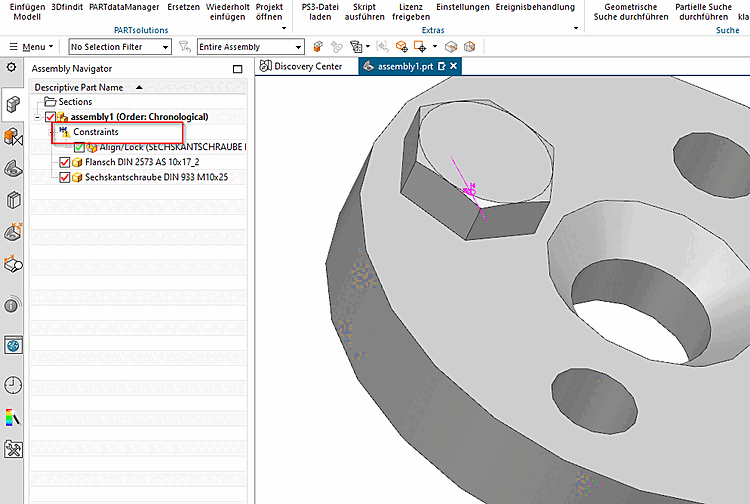Maximize the Assembly Navigator panel
Viewport: 750px width, 504px height.
pyautogui.click(x=237, y=69)
